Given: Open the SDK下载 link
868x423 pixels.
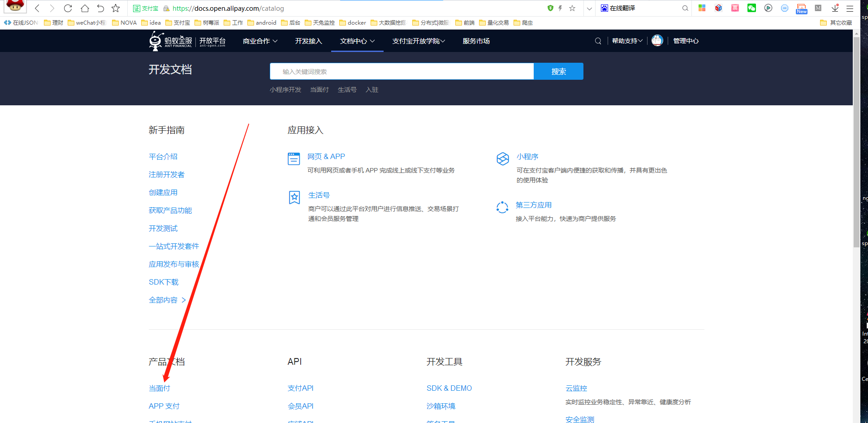Looking at the screenshot, I should 164,282.
